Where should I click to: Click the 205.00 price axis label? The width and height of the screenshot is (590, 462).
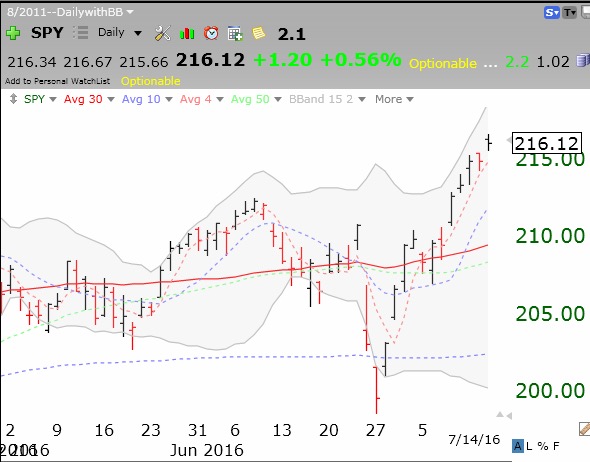pyautogui.click(x=550, y=313)
